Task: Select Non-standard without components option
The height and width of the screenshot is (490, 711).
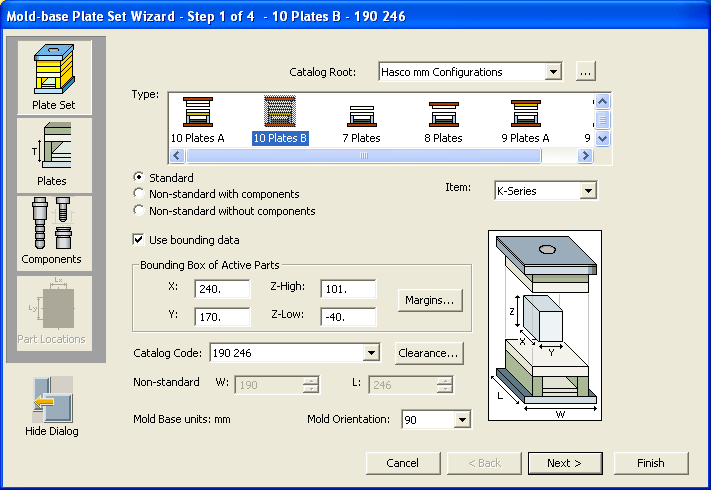Action: 139,211
